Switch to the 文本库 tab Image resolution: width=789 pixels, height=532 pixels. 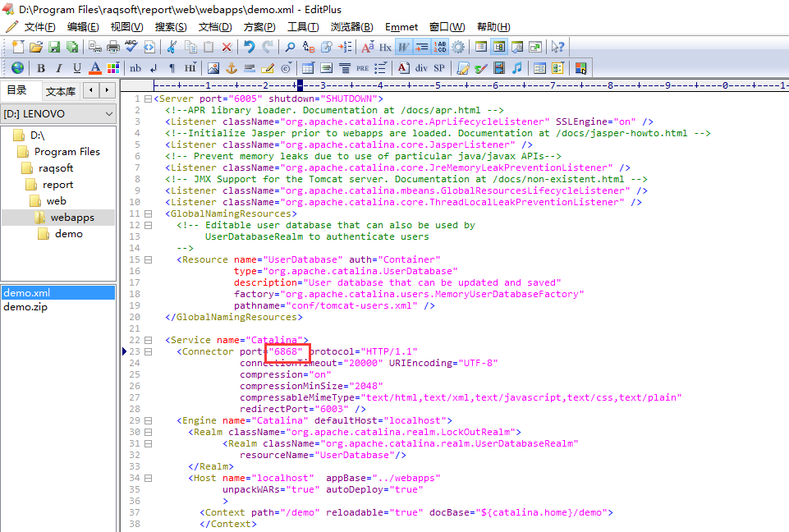60,91
